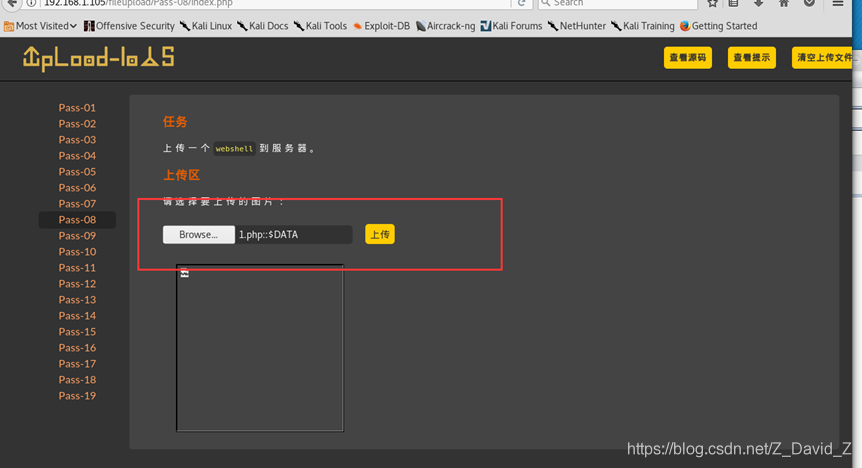Select Pass-13 in the sidebar
This screenshot has width=862, height=468.
point(77,300)
